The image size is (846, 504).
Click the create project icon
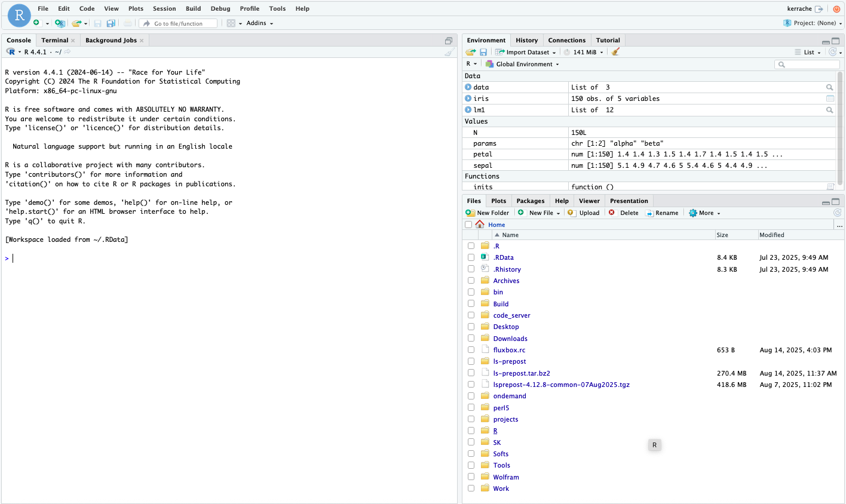pyautogui.click(x=60, y=23)
